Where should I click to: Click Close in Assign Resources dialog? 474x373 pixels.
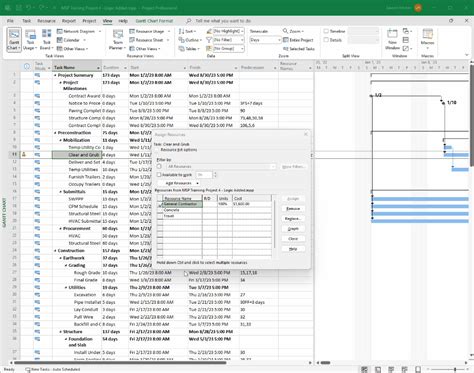pyautogui.click(x=293, y=239)
